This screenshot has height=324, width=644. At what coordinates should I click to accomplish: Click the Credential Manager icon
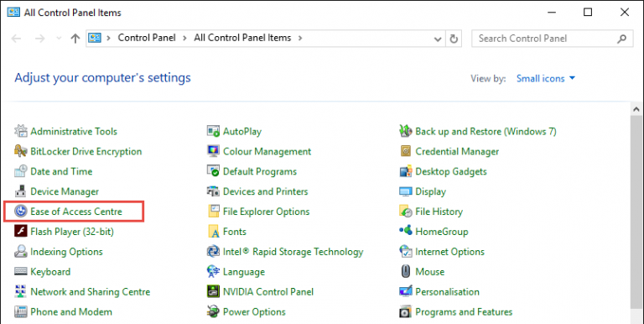(405, 151)
